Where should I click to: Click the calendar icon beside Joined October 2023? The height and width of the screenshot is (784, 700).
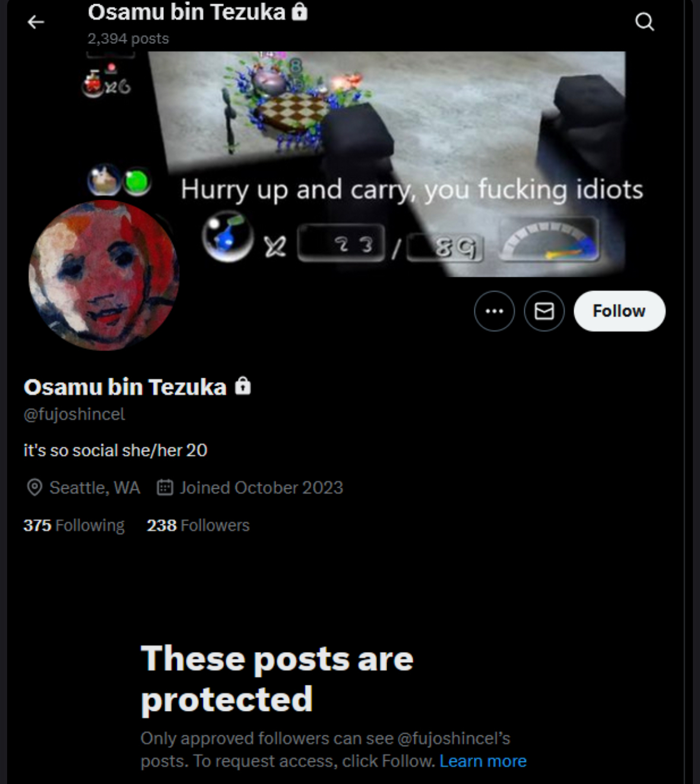pos(164,488)
